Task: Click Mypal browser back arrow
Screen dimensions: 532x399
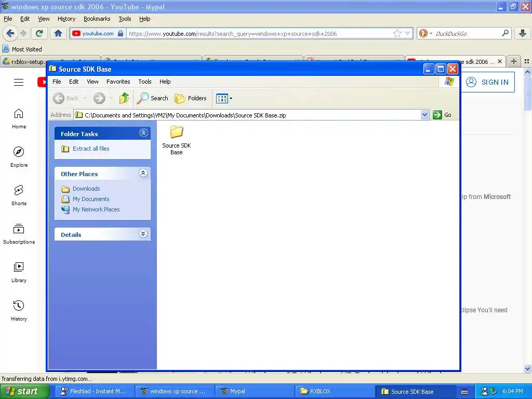Action: (x=10, y=33)
